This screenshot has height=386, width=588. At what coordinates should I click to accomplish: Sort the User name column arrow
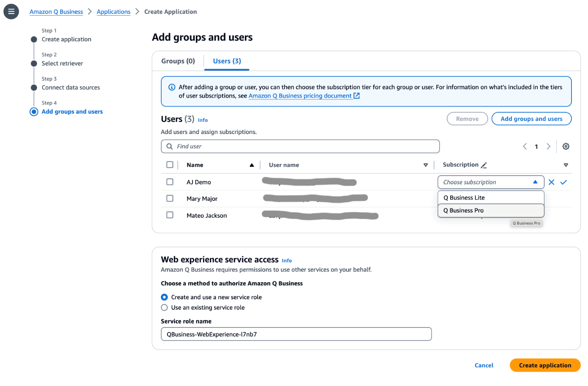pyautogui.click(x=425, y=165)
